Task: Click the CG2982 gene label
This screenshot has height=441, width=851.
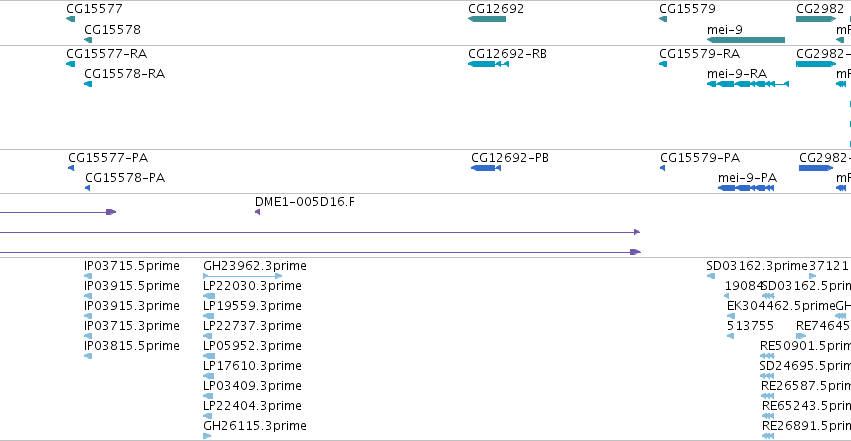Action: pyautogui.click(x=820, y=9)
